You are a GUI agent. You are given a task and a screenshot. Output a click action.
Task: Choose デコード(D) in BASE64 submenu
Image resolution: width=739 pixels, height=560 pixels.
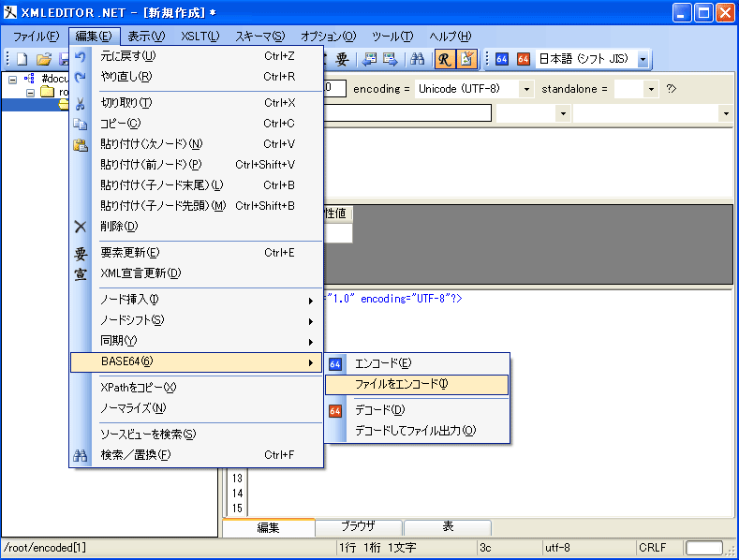click(417, 410)
